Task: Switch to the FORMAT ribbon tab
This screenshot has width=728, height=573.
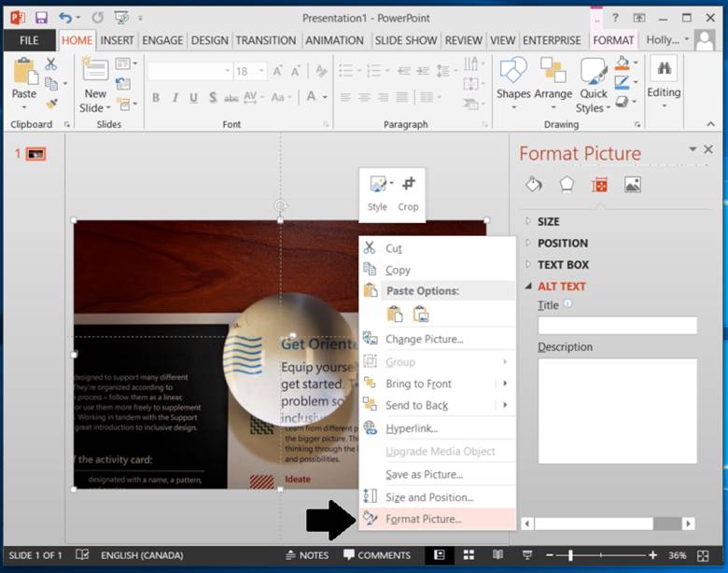Action: coord(613,40)
